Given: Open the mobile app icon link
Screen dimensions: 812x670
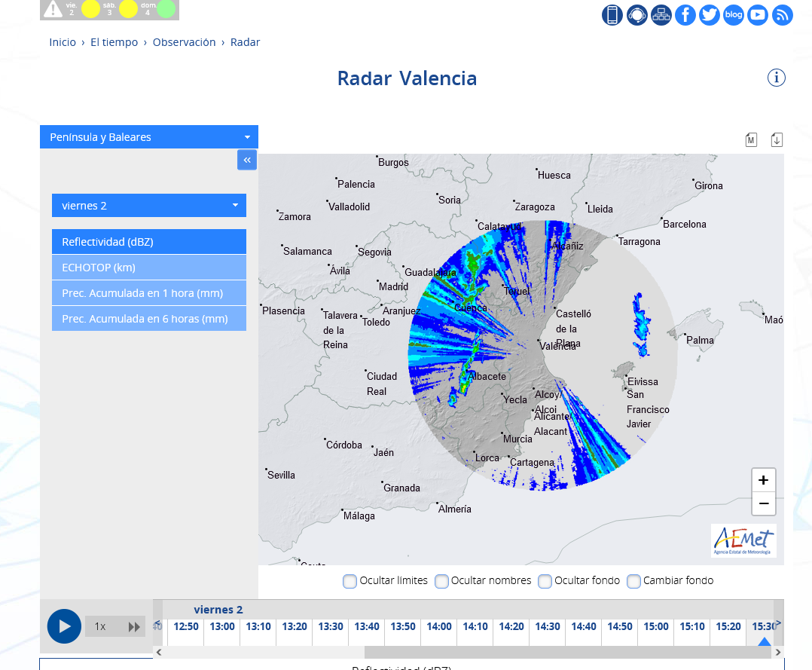Looking at the screenshot, I should 612,15.
